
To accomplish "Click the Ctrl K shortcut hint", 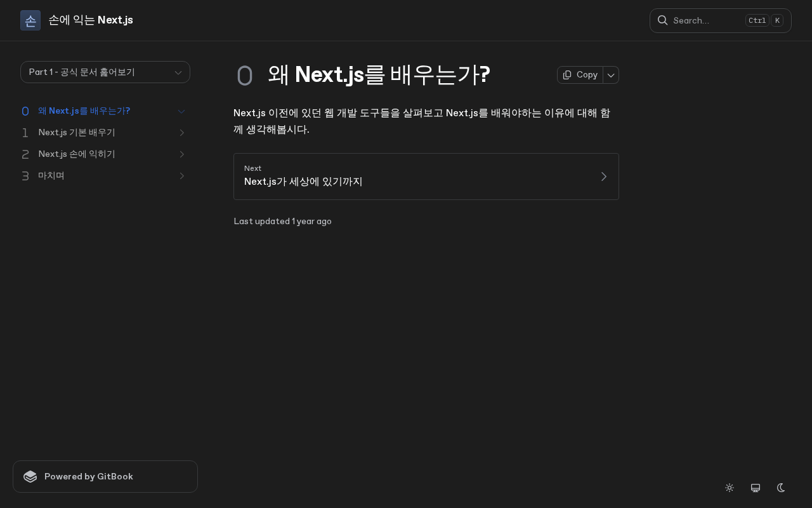I will click(764, 20).
